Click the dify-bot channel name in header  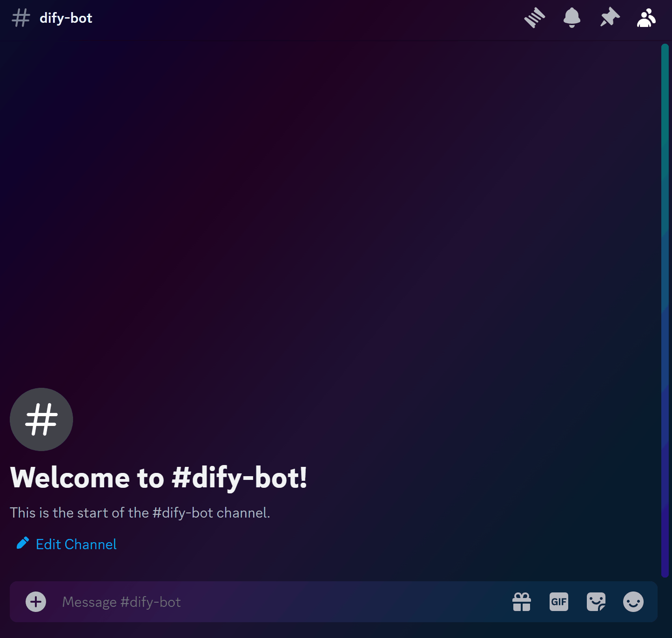pos(66,18)
